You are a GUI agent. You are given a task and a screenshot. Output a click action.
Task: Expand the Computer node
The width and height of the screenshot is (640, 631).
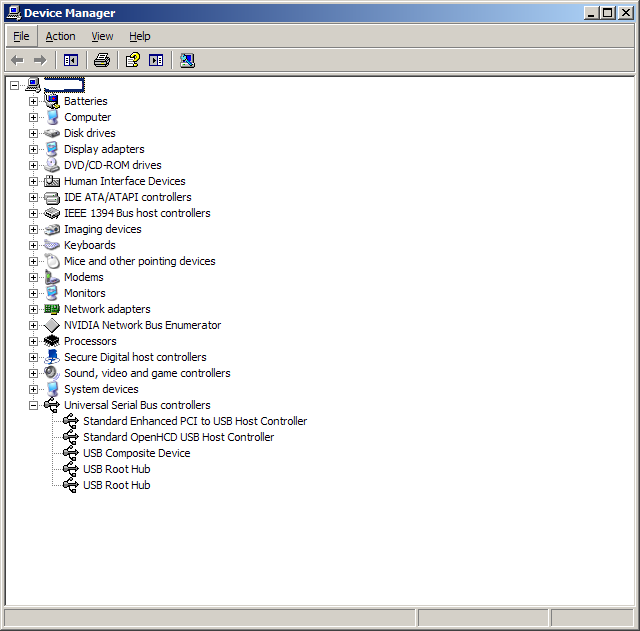pyautogui.click(x=33, y=117)
